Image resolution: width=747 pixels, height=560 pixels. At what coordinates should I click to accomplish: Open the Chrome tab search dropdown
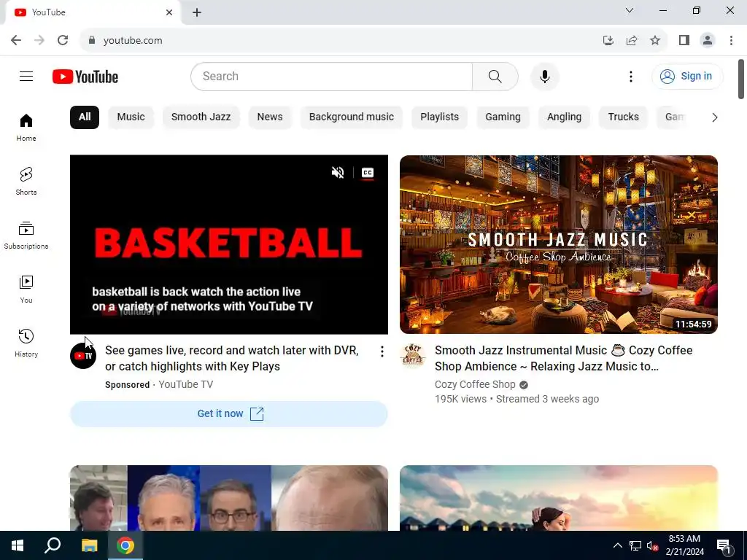click(630, 10)
